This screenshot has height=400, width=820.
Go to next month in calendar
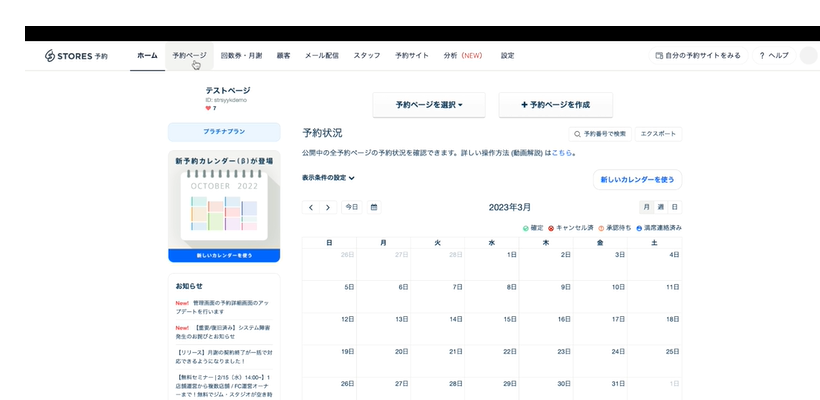pyautogui.click(x=327, y=207)
